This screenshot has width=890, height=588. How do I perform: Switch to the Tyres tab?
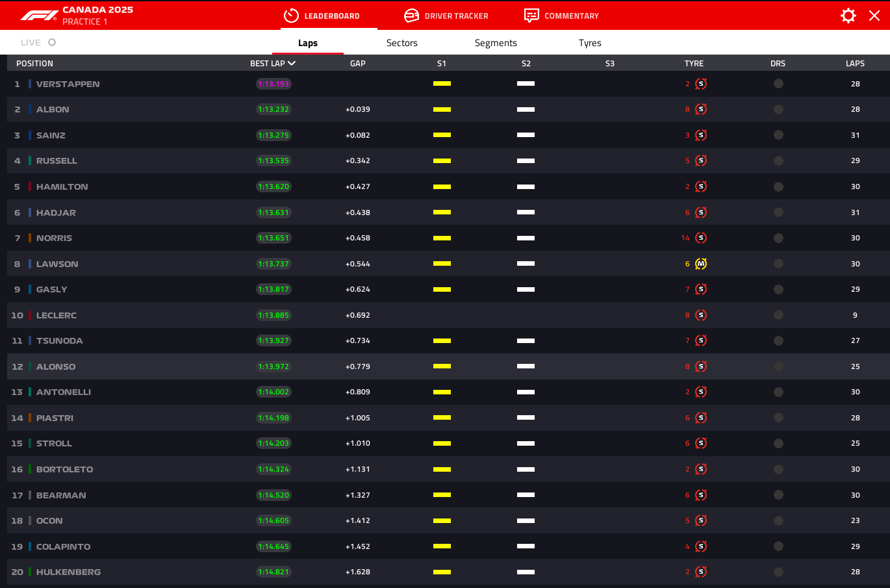pyautogui.click(x=590, y=43)
